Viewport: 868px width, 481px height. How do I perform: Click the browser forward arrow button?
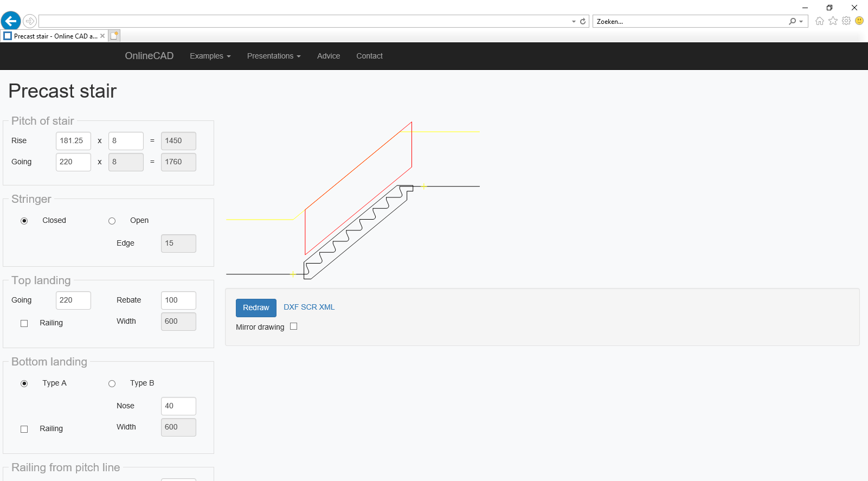click(x=30, y=21)
